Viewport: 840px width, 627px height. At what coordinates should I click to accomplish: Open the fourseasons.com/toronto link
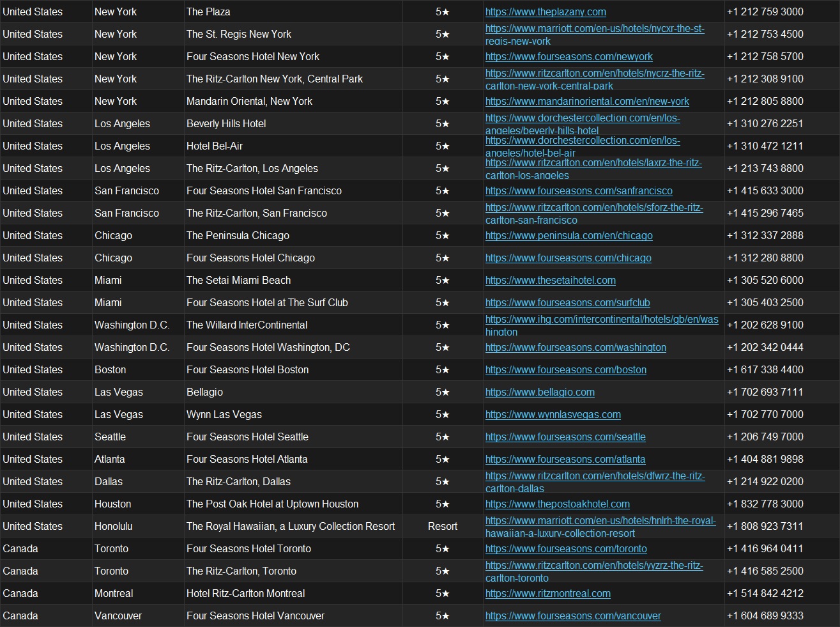coord(566,548)
